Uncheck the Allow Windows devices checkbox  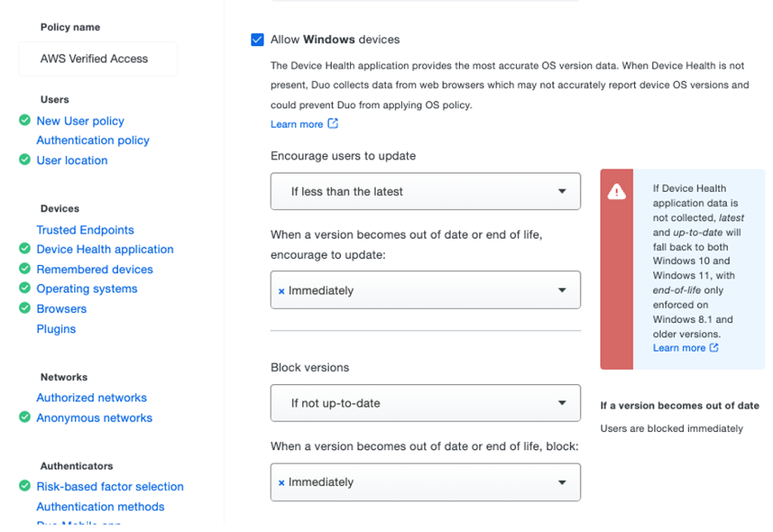(x=258, y=40)
